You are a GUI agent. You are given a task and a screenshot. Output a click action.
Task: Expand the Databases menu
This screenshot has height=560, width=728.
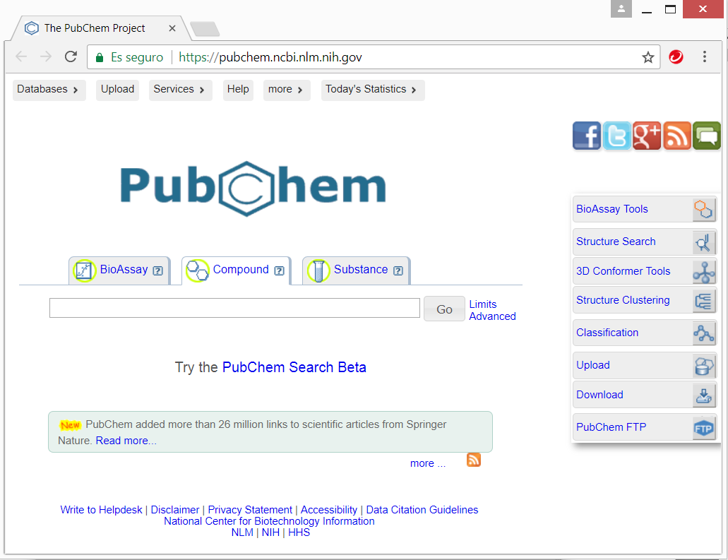[x=49, y=89]
